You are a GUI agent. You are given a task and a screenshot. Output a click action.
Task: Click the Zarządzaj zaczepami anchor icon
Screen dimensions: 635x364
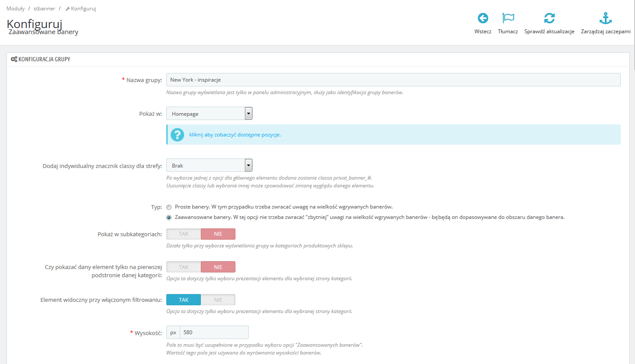coord(606,18)
